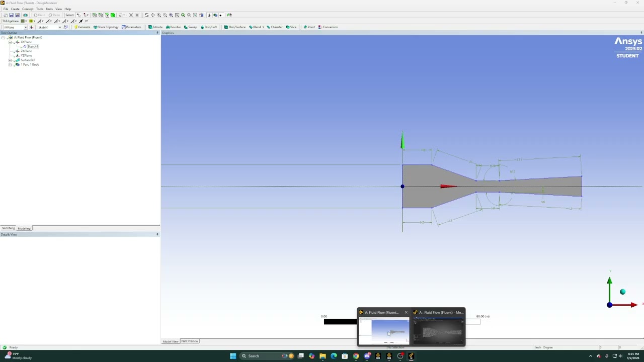
Task: Click the red X axis of triad
Action: (x=633, y=305)
